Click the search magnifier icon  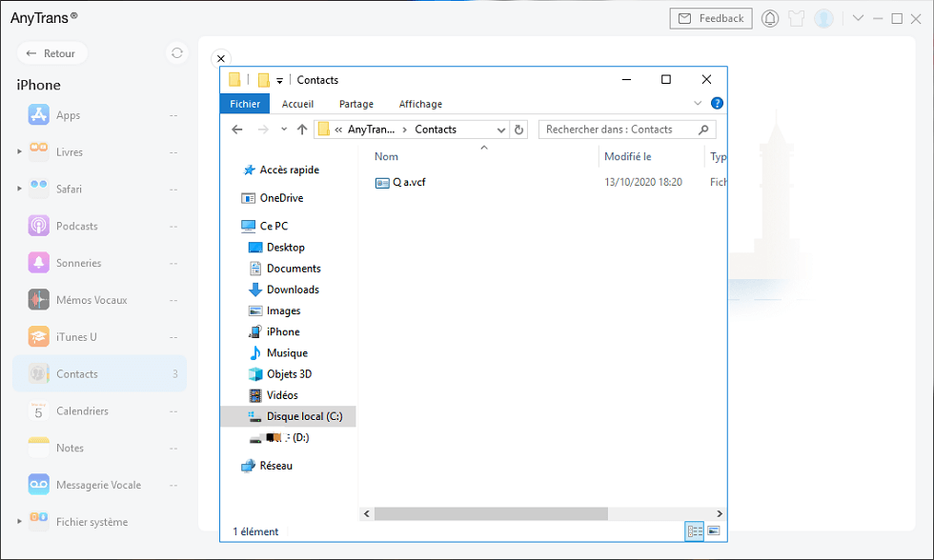coord(703,130)
